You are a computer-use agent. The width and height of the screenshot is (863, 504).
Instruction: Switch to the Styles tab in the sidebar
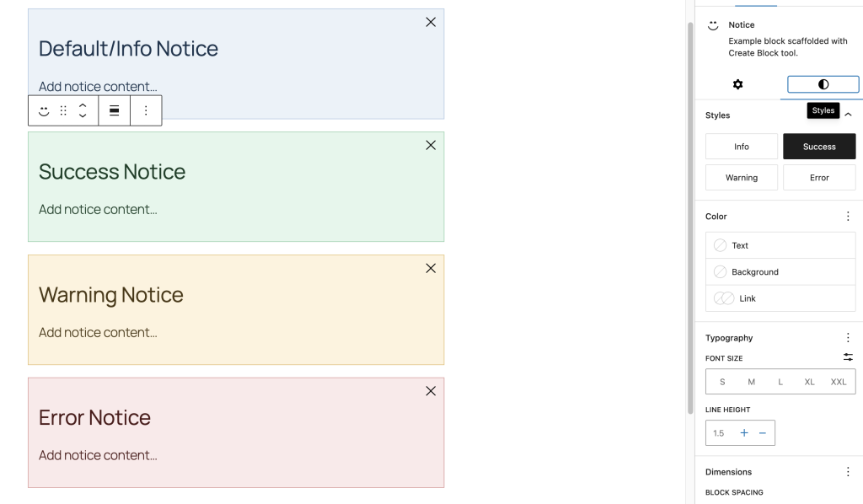(x=823, y=84)
